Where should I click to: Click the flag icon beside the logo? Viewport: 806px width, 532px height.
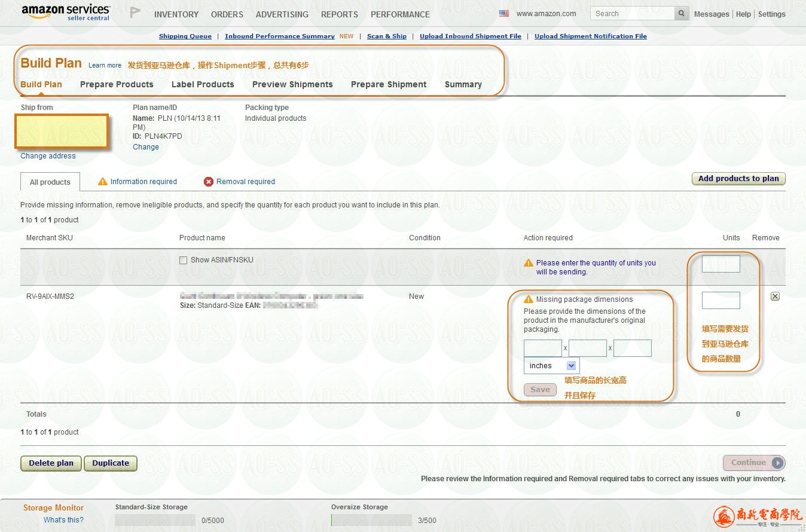coord(135,13)
